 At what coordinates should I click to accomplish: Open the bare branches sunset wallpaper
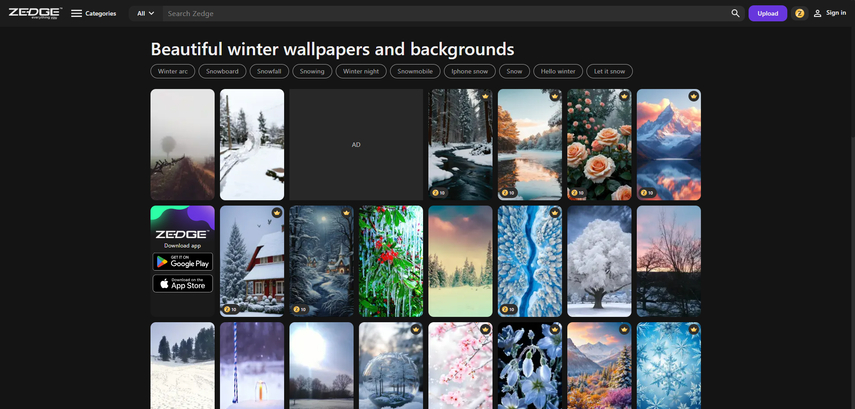pos(669,261)
